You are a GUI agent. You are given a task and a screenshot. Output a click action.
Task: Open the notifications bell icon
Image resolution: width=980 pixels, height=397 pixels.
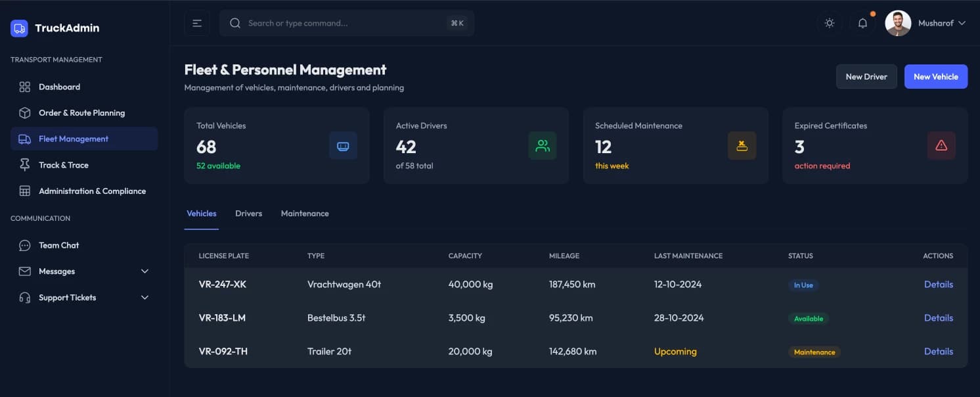862,23
